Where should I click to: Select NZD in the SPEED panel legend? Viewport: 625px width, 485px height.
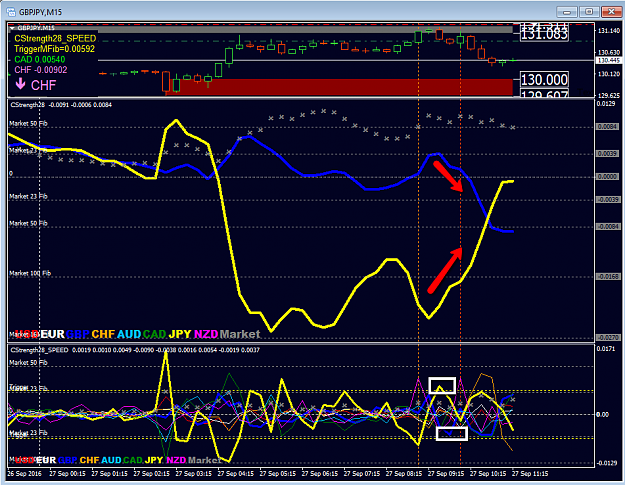[x=176, y=460]
